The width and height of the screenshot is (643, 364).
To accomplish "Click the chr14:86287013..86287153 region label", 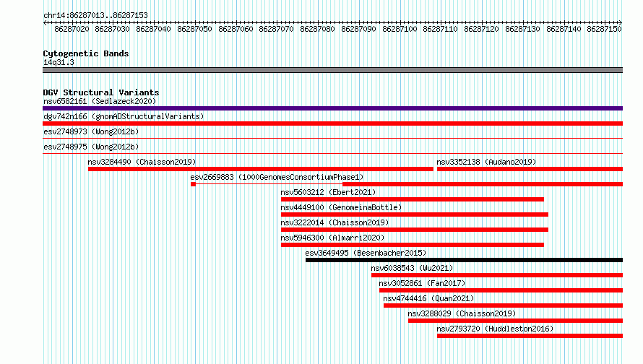I will (x=95, y=15).
